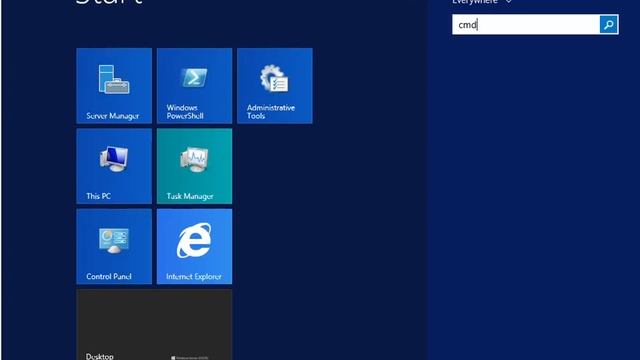Launch Windows PowerShell tile

(194, 86)
